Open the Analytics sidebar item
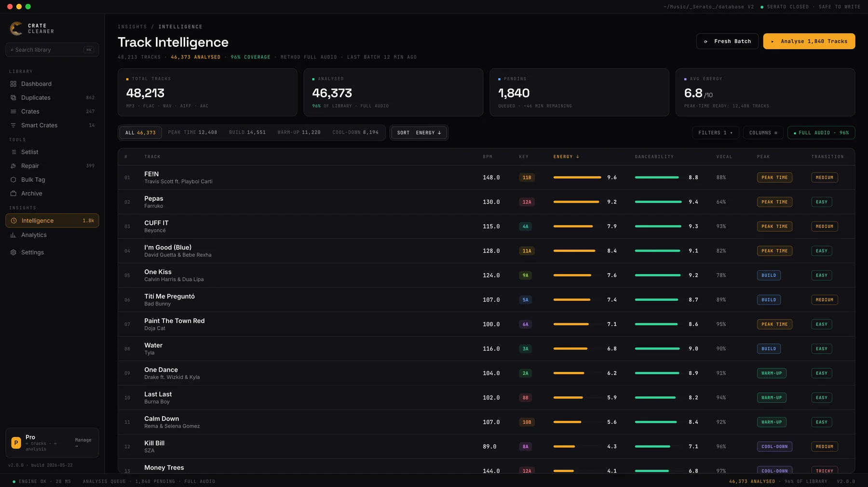868x487 pixels. (52, 235)
